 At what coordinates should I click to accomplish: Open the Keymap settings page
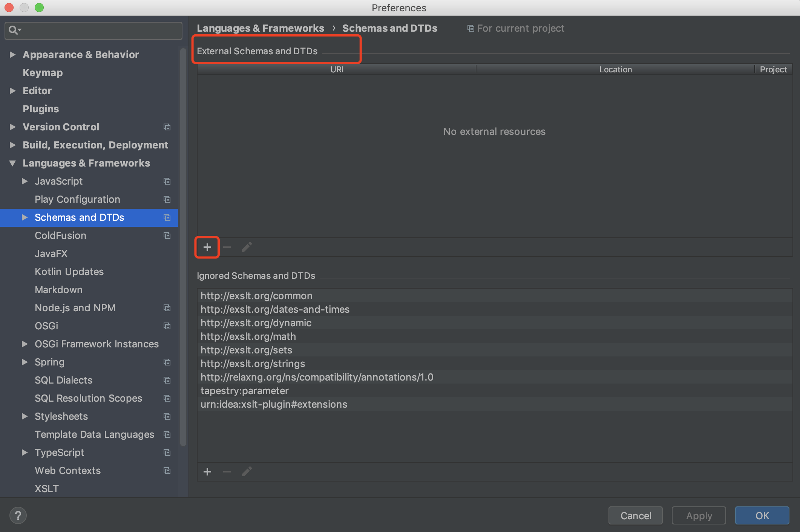(x=43, y=73)
